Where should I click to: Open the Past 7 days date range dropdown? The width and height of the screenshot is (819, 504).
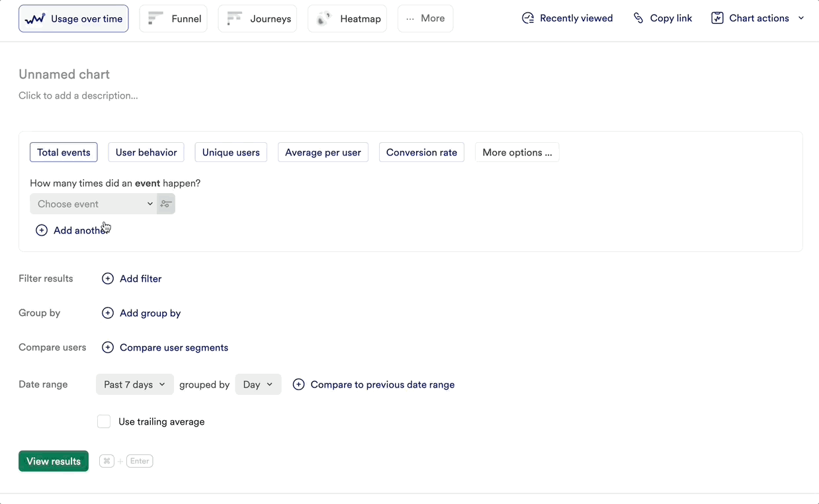click(134, 384)
